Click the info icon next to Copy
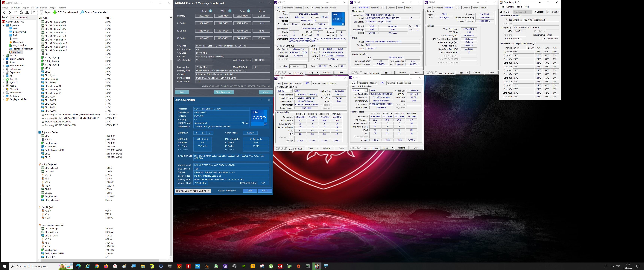This screenshot has width=644, height=270. coord(248,11)
